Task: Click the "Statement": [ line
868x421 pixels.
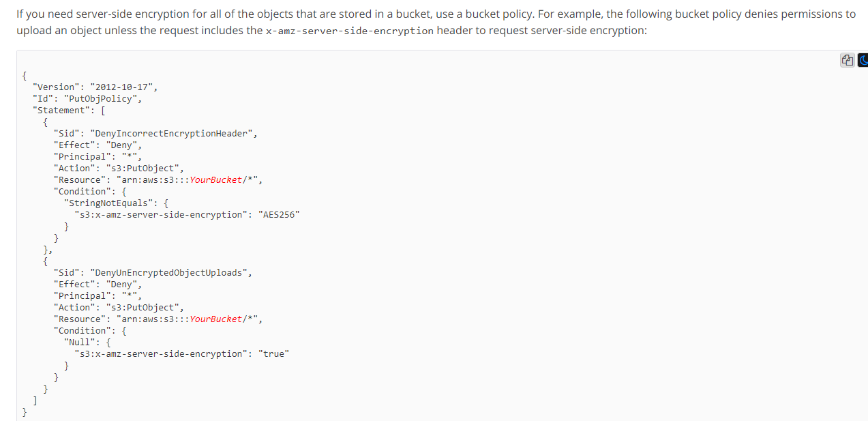Action: (x=69, y=110)
